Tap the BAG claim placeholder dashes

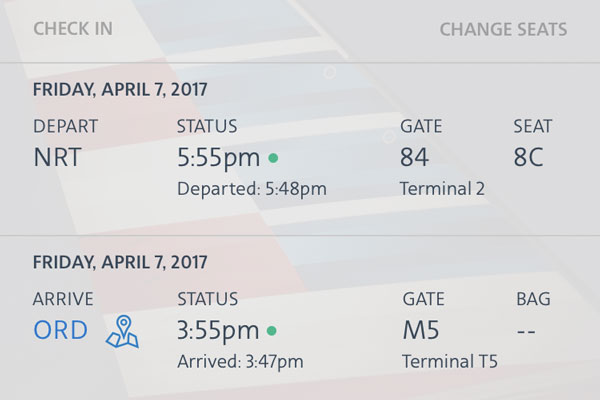(526, 331)
